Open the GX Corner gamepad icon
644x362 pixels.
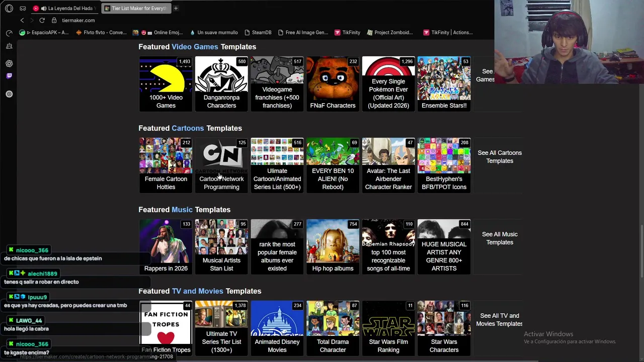(x=23, y=8)
